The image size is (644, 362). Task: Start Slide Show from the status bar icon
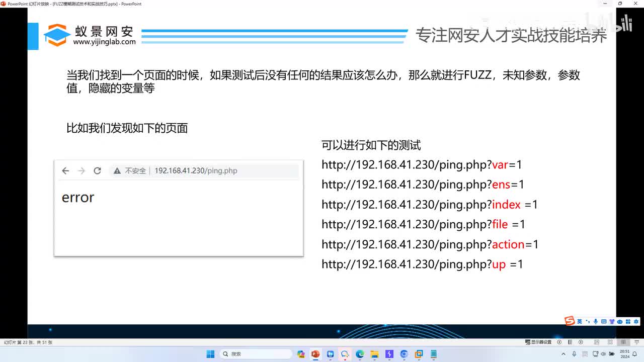pos(636,342)
